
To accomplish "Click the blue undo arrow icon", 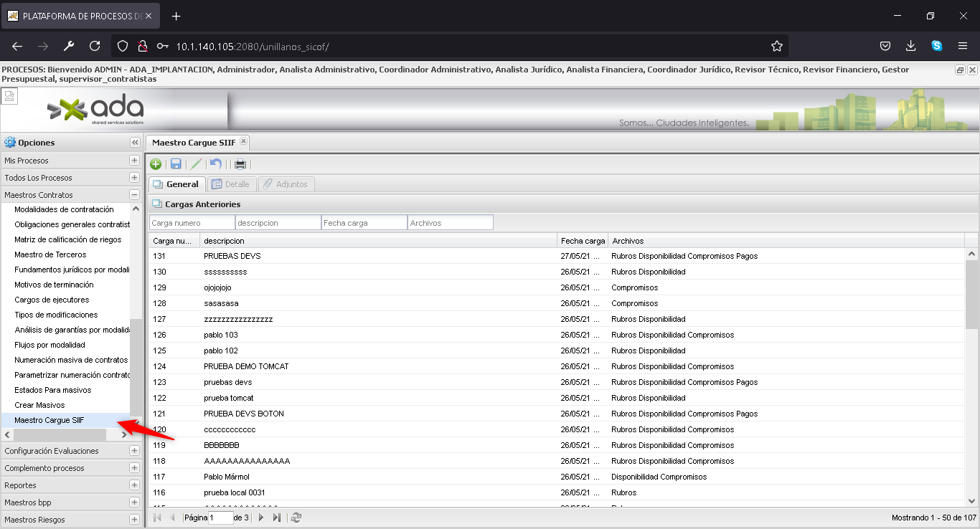I will tap(216, 164).
